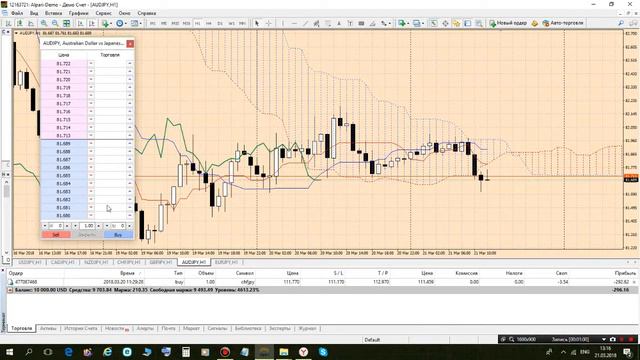640x360 pixels.
Task: Select the trendline tool
Action: click(x=305, y=23)
